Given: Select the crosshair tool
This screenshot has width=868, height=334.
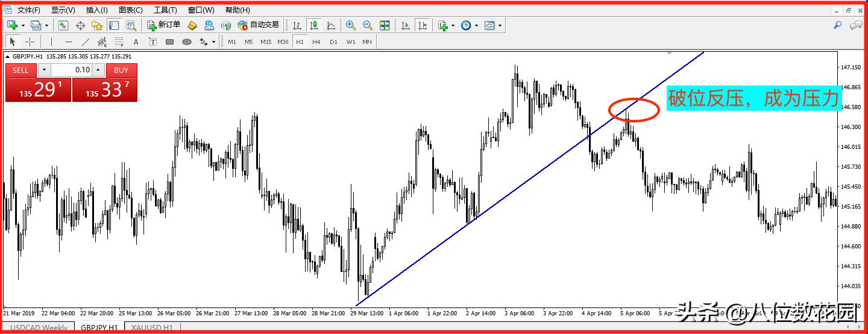Looking at the screenshot, I should [30, 42].
